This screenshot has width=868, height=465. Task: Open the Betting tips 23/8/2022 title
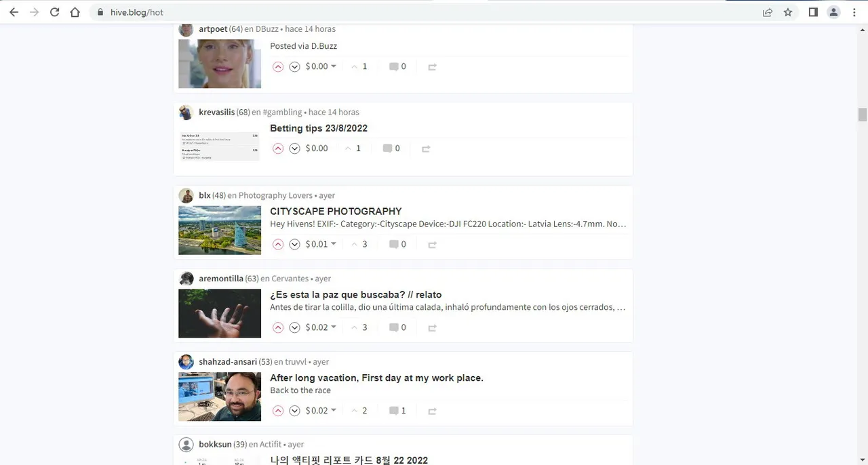coord(319,128)
